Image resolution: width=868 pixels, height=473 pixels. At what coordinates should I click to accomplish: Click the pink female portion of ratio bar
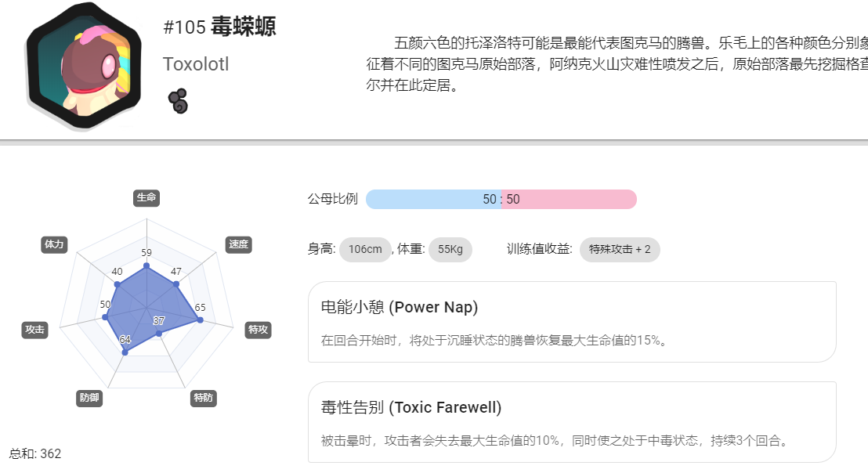(x=569, y=199)
